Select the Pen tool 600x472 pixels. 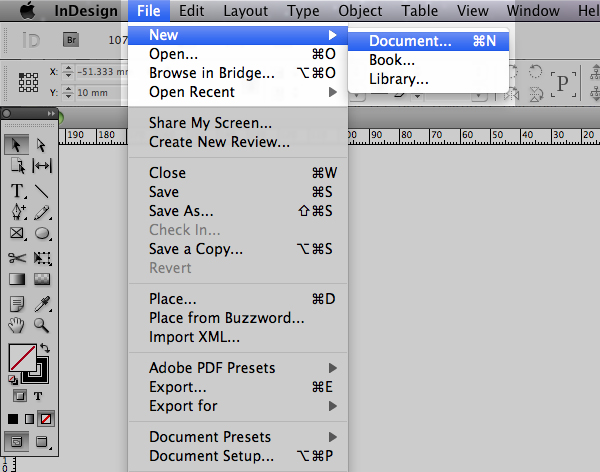[18, 212]
